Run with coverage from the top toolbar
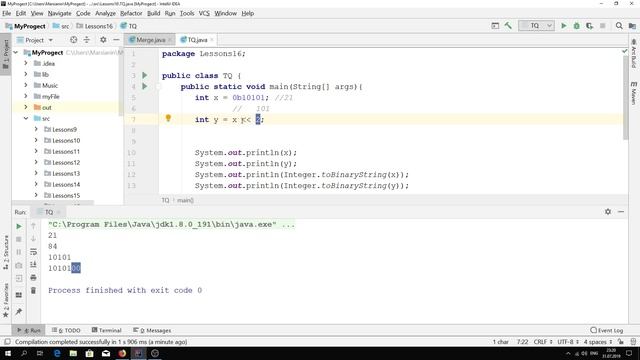This screenshot has height=360, width=640. pos(589,26)
